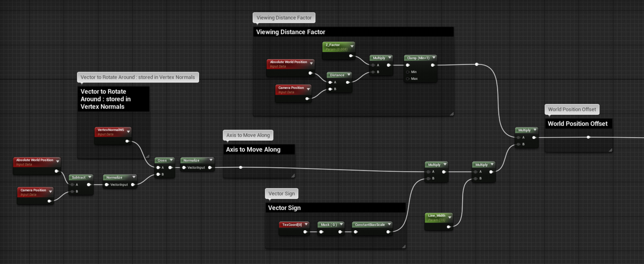
Task: Click the VertexNormalWS output pin
Action: click(127, 141)
